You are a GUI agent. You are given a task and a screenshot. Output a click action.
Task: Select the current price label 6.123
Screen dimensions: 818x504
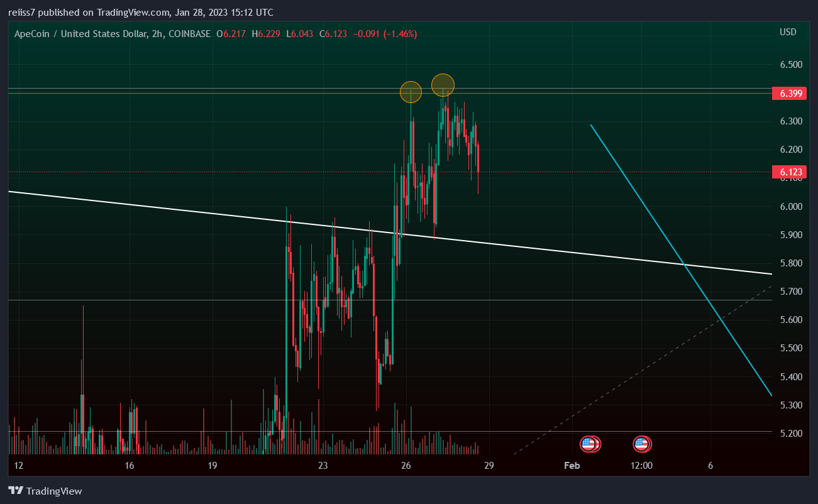pos(788,172)
